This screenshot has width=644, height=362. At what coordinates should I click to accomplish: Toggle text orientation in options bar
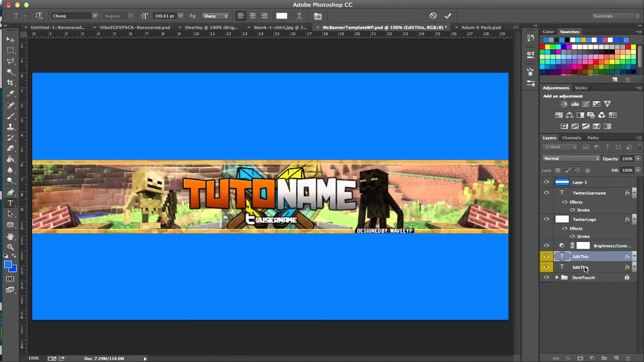point(39,16)
